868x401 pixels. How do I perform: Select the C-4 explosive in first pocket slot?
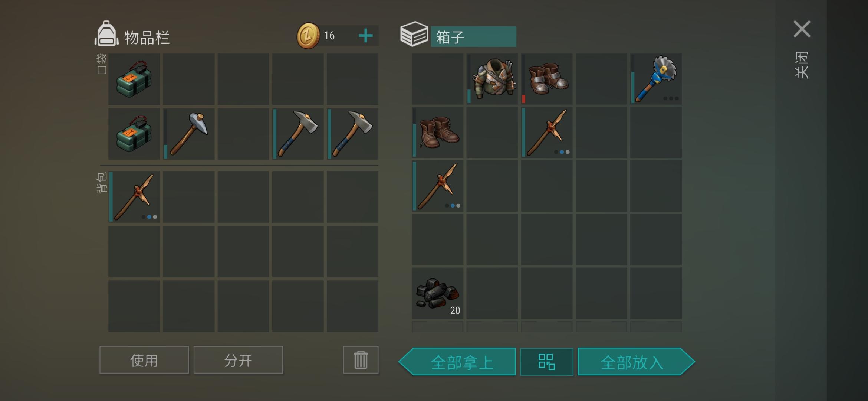(x=134, y=79)
